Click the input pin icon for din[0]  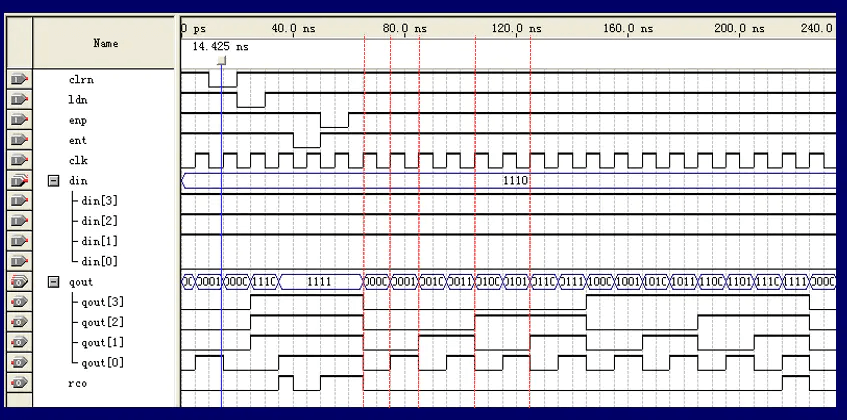point(19,261)
